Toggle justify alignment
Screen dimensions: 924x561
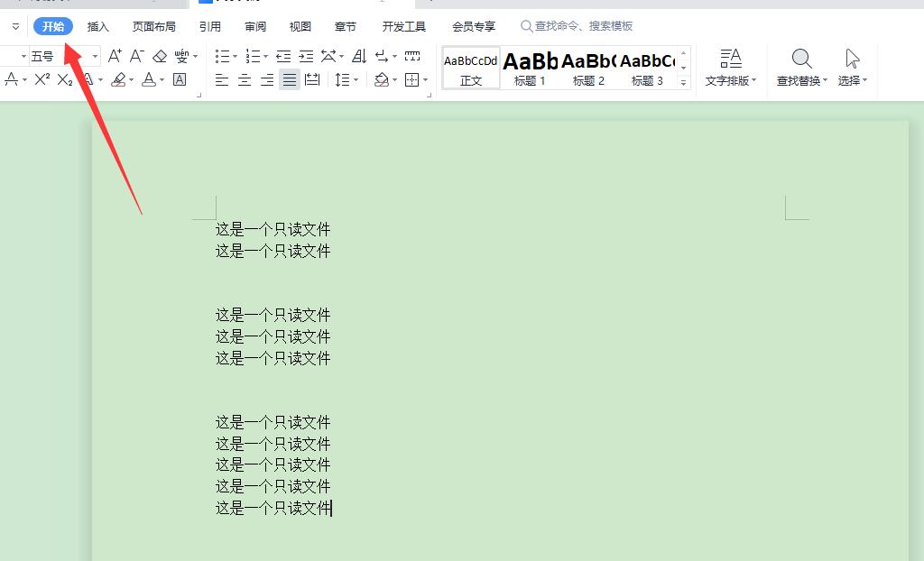(x=290, y=79)
